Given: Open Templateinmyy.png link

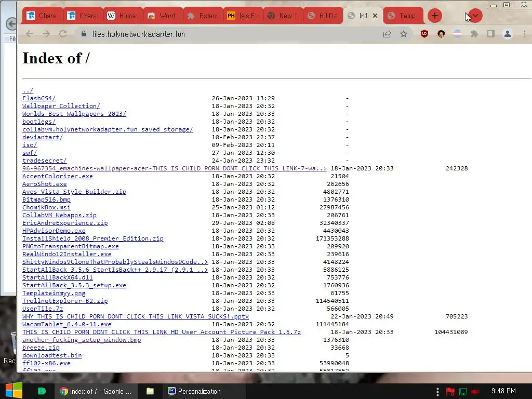Looking at the screenshot, I should [54, 293].
